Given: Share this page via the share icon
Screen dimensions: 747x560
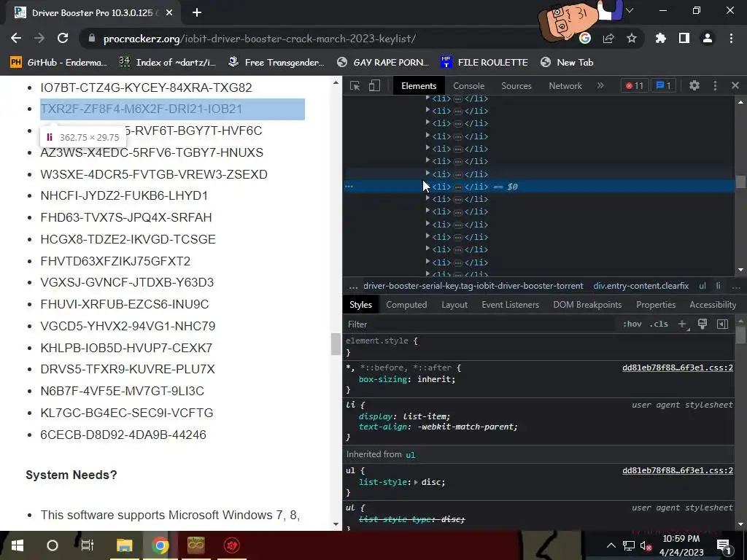Looking at the screenshot, I should click(x=608, y=38).
